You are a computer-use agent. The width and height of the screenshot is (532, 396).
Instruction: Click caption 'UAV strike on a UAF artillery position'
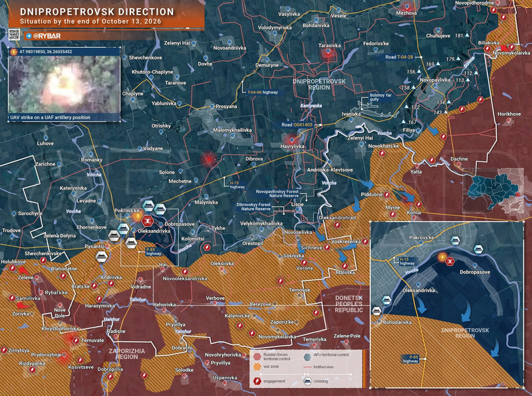51,118
